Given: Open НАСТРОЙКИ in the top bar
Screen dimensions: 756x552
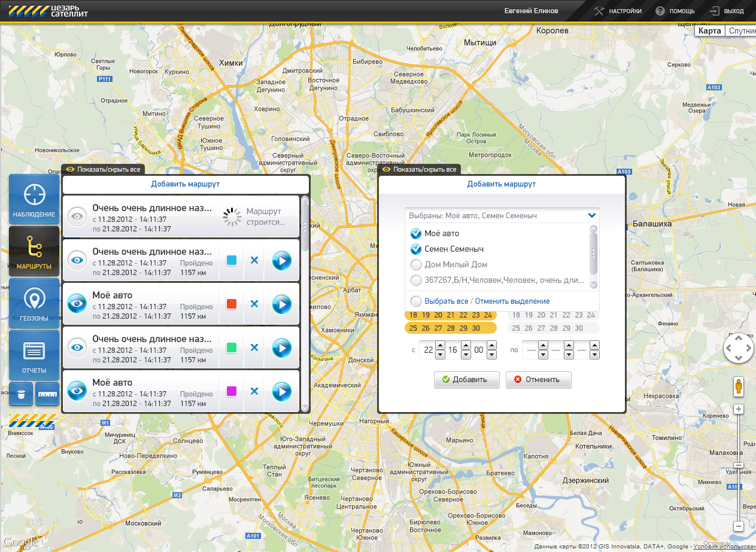Looking at the screenshot, I should click(618, 11).
